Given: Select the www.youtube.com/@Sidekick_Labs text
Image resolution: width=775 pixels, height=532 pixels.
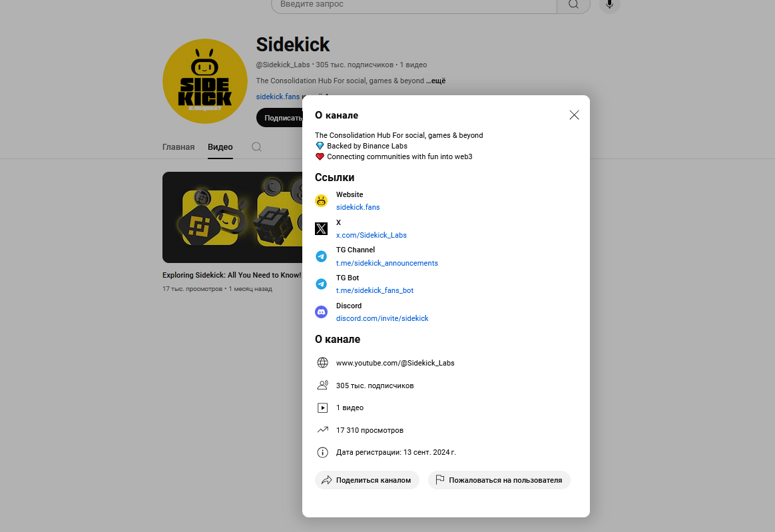Looking at the screenshot, I should coord(395,363).
